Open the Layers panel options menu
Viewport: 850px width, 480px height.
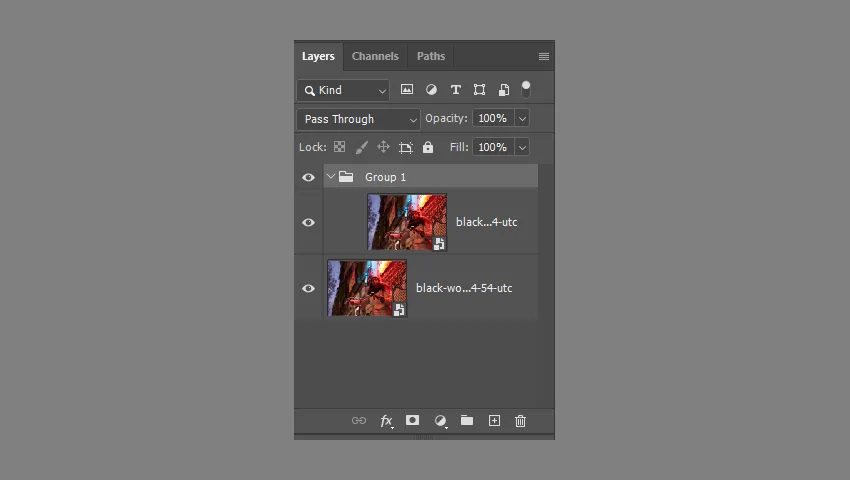click(x=543, y=57)
